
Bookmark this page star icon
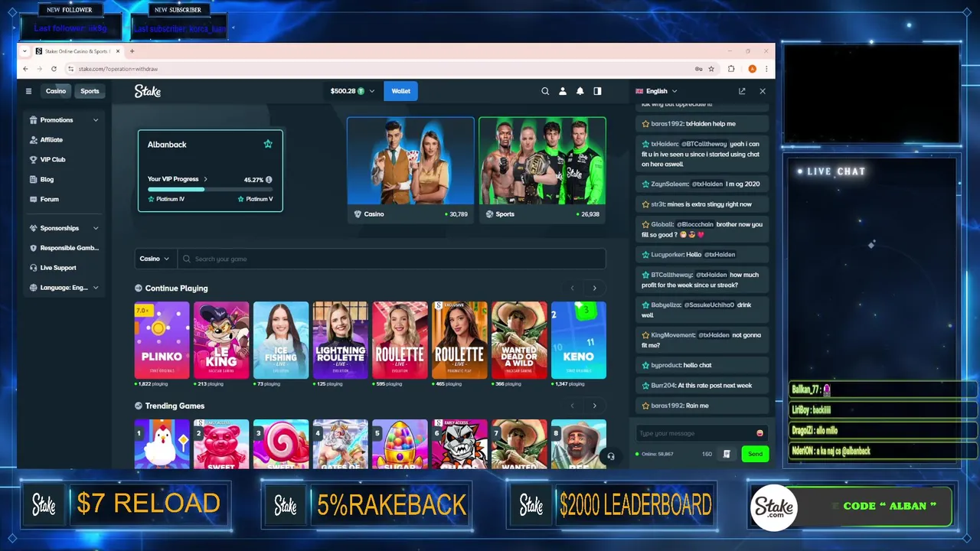711,69
